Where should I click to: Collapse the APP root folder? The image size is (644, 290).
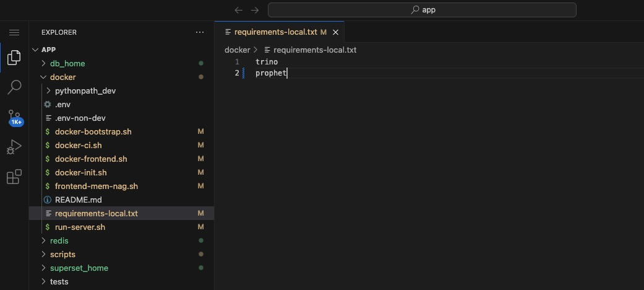(x=35, y=50)
